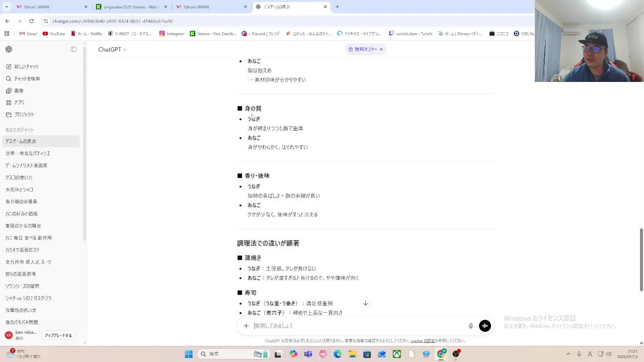Show hidden system tray icons chevron
The width and height of the screenshot is (644, 362).
pyautogui.click(x=569, y=354)
